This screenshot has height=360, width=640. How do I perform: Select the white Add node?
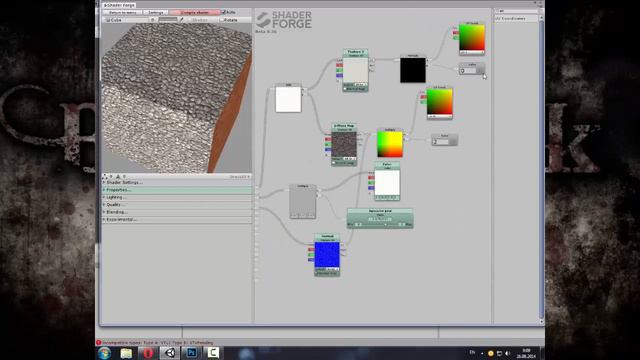[288, 98]
